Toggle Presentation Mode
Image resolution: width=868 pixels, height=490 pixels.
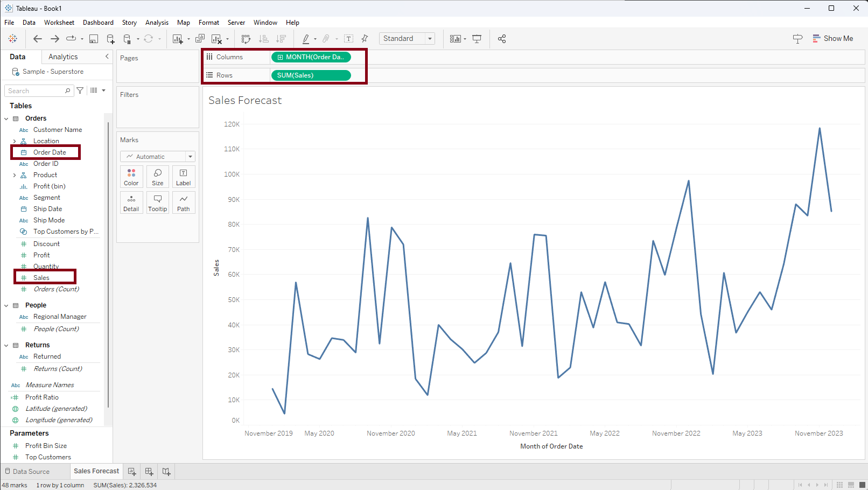[x=477, y=39]
